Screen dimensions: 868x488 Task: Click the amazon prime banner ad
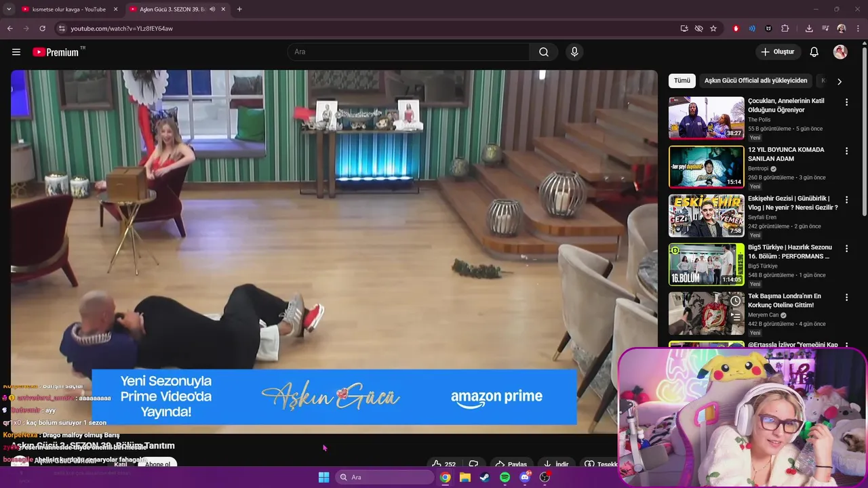(334, 397)
